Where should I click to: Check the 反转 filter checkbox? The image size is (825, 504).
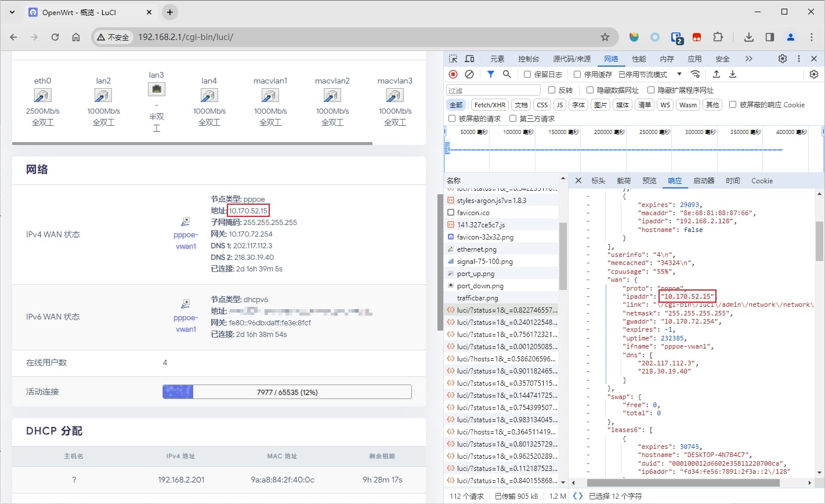[x=552, y=90]
